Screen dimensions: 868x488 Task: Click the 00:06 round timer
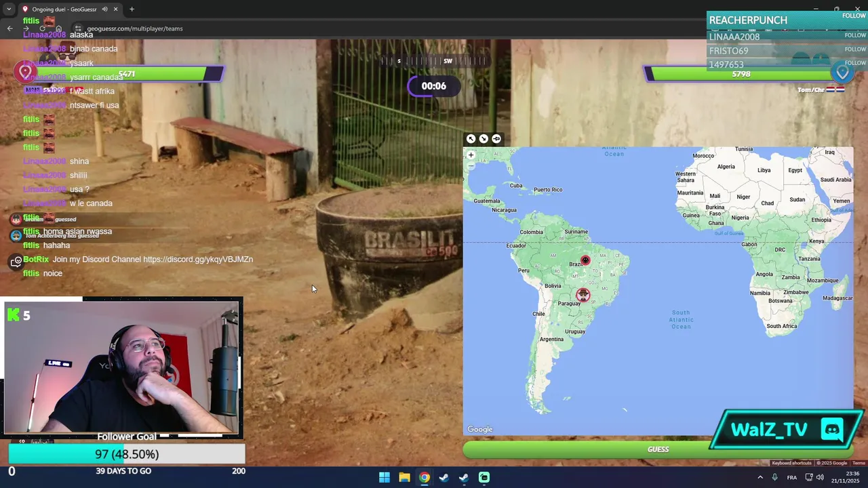point(433,86)
